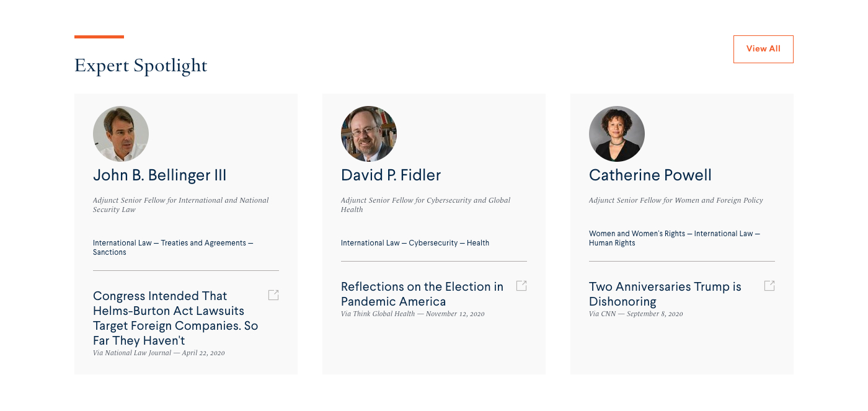Click external link icon beside Pandemic America article
This screenshot has height=411, width=868.
(x=521, y=286)
